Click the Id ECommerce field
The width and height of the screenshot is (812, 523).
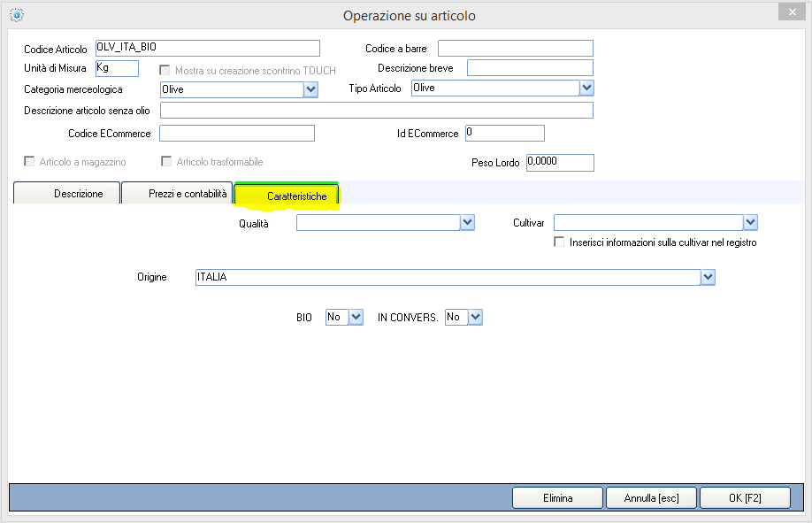[x=505, y=134]
